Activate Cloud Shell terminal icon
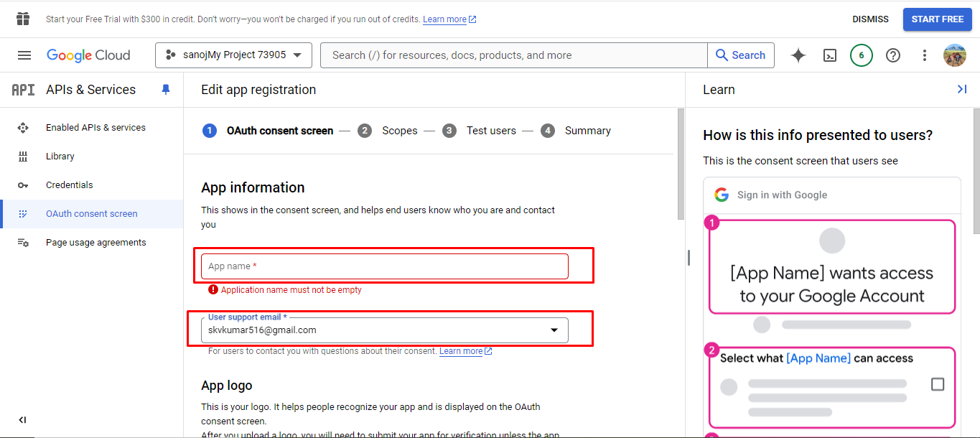 click(x=830, y=55)
